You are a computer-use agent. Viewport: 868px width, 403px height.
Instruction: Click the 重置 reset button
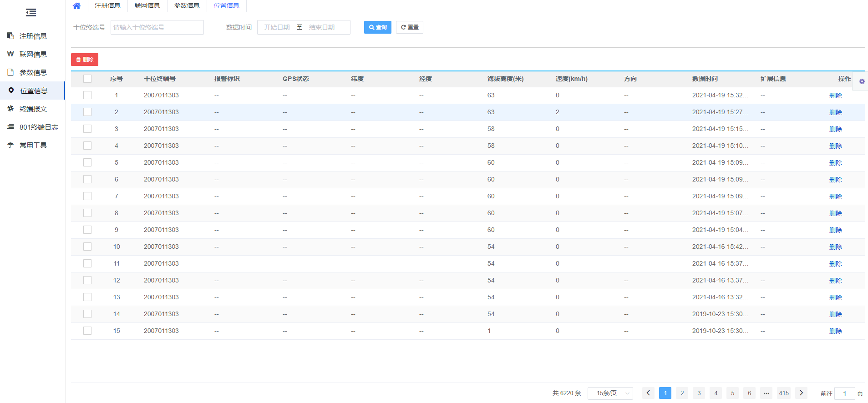coord(410,27)
